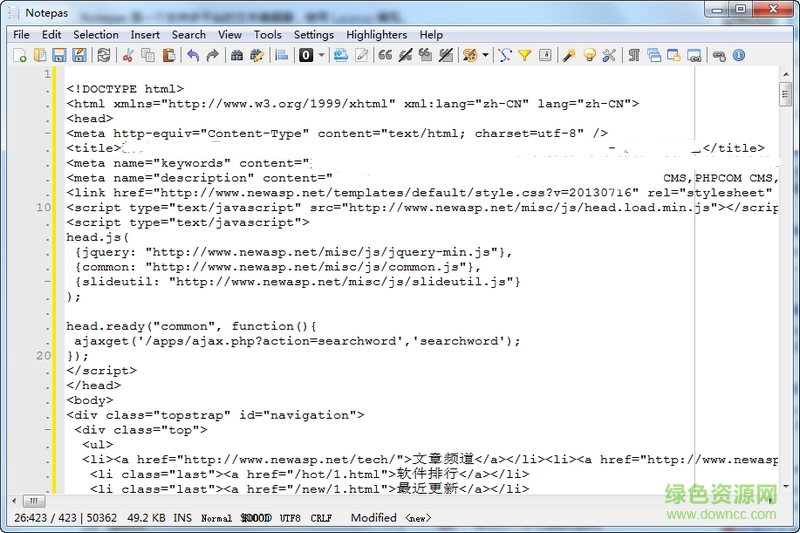This screenshot has width=800, height=533.
Task: Click the blue printer-like toolbar icon
Action: point(340,55)
